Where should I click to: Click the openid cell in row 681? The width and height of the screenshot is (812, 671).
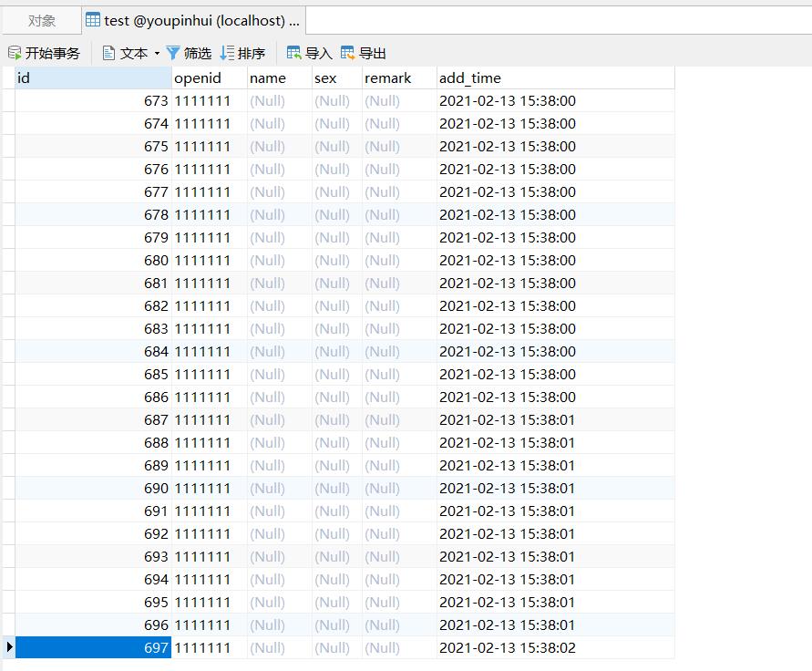pyautogui.click(x=210, y=283)
